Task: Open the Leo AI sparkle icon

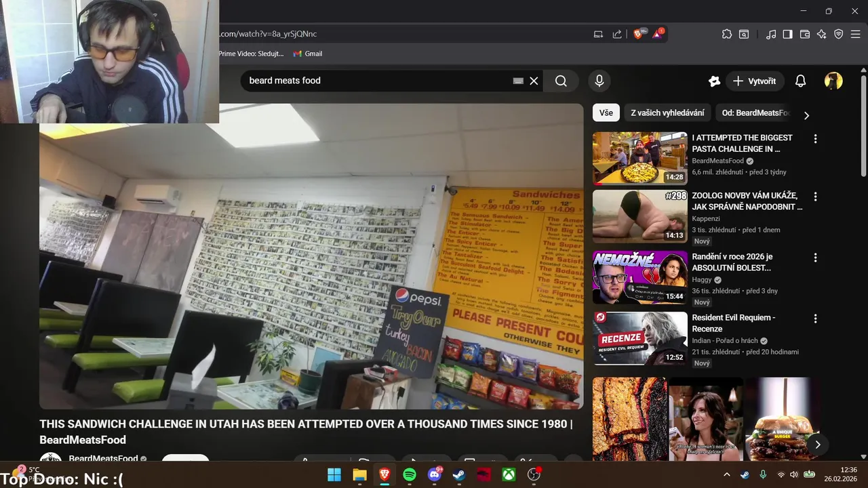Action: [822, 34]
